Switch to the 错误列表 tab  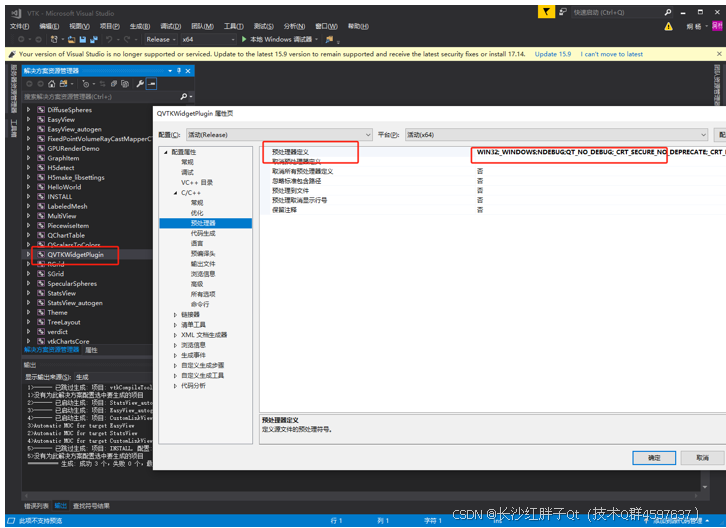coord(36,506)
